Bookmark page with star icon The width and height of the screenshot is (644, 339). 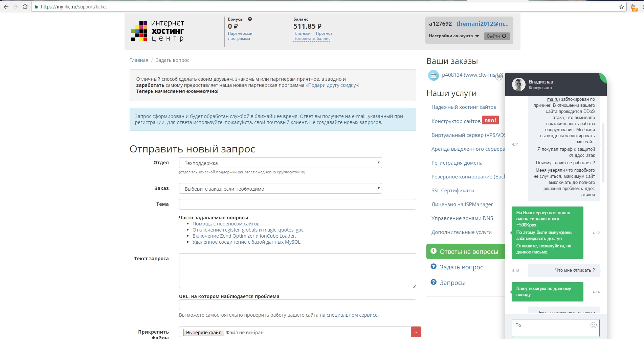[x=622, y=7]
